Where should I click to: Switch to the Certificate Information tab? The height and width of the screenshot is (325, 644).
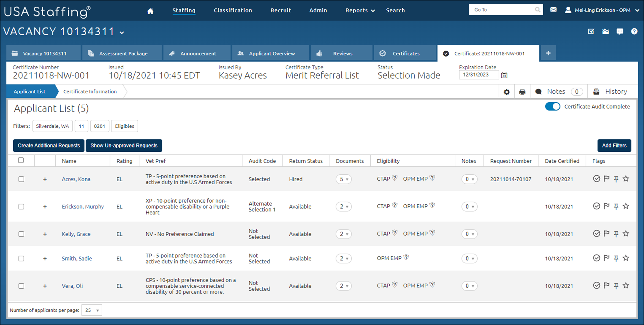(x=90, y=91)
